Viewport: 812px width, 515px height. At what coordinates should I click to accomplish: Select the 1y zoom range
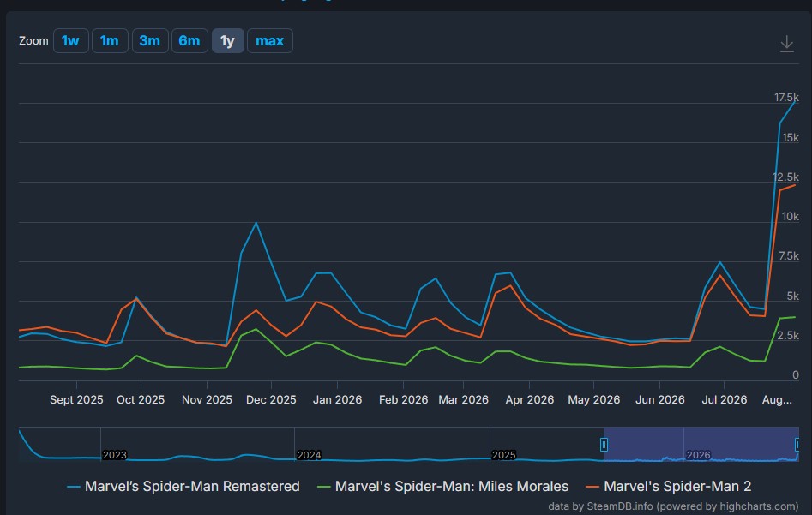tap(228, 41)
